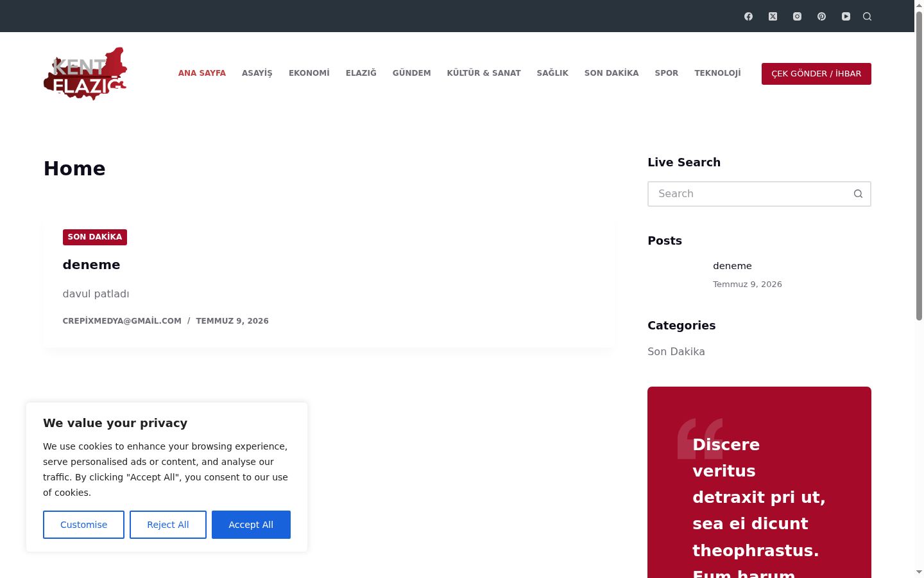Viewport: 924px width, 578px height.
Task: Click the article date Temmuz 9, 2026
Action: pyautogui.click(x=232, y=321)
